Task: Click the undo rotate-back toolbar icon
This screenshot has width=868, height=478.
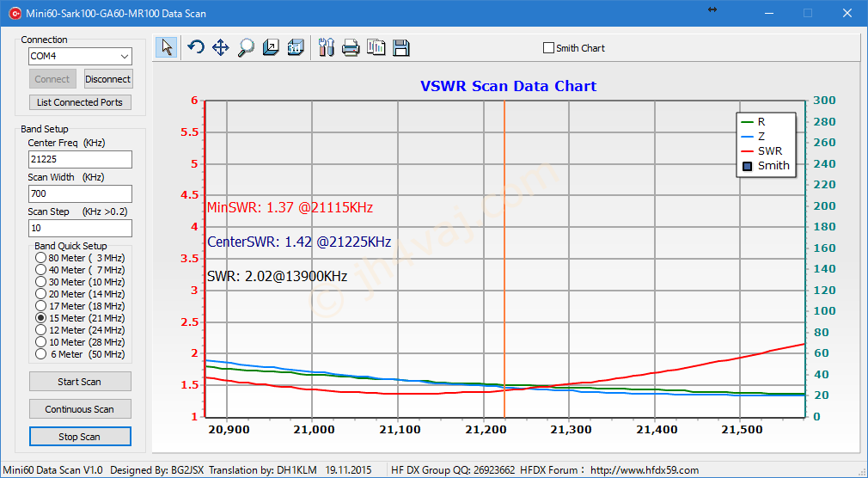Action: [195, 47]
